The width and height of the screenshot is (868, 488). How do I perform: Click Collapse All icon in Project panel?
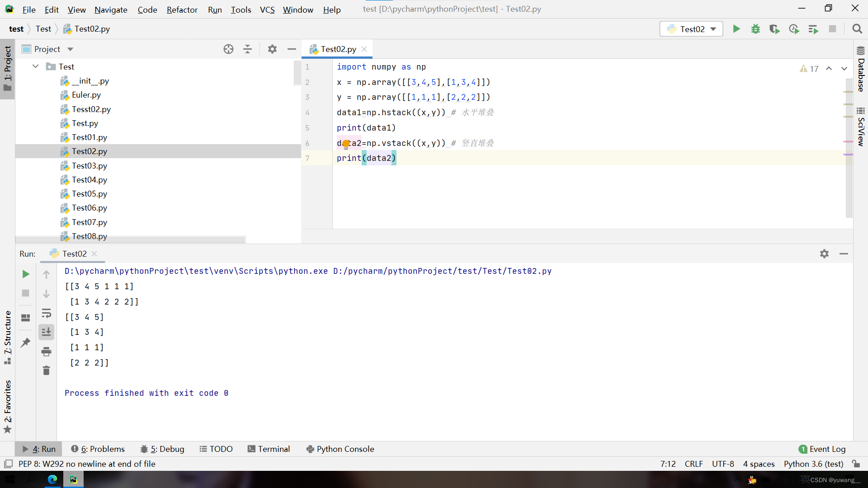pyautogui.click(x=247, y=49)
